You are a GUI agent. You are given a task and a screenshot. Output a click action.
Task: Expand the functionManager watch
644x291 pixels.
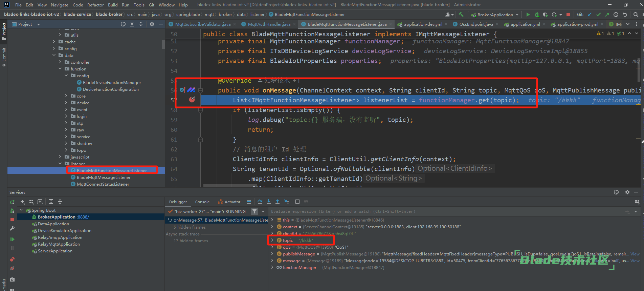(x=272, y=267)
